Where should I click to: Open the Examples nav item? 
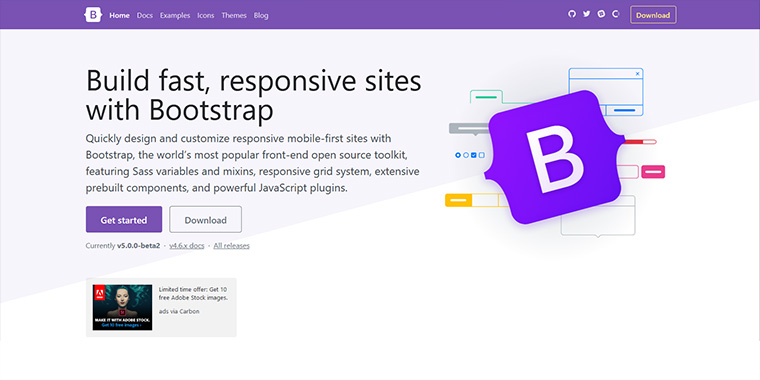click(x=175, y=15)
